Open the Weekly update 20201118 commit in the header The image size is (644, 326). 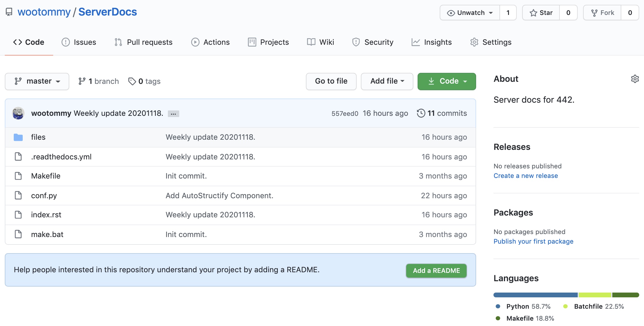click(x=118, y=113)
